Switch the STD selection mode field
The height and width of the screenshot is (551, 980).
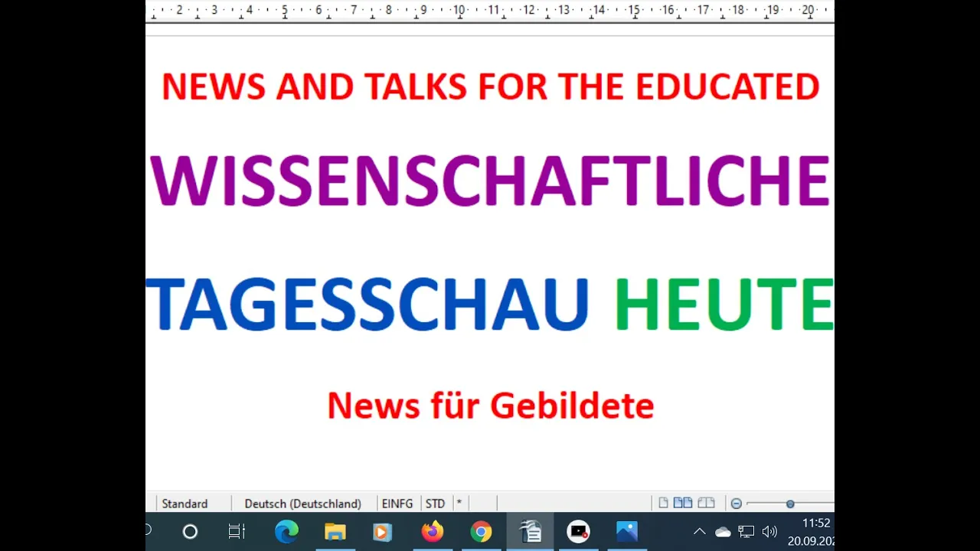coord(436,504)
